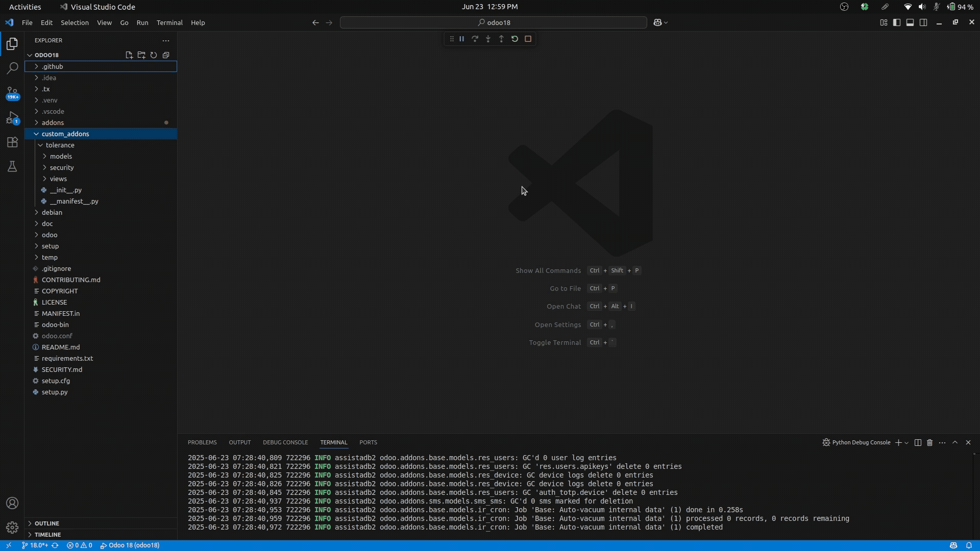The image size is (980, 551).
Task: Open the File menu
Action: 27,22
